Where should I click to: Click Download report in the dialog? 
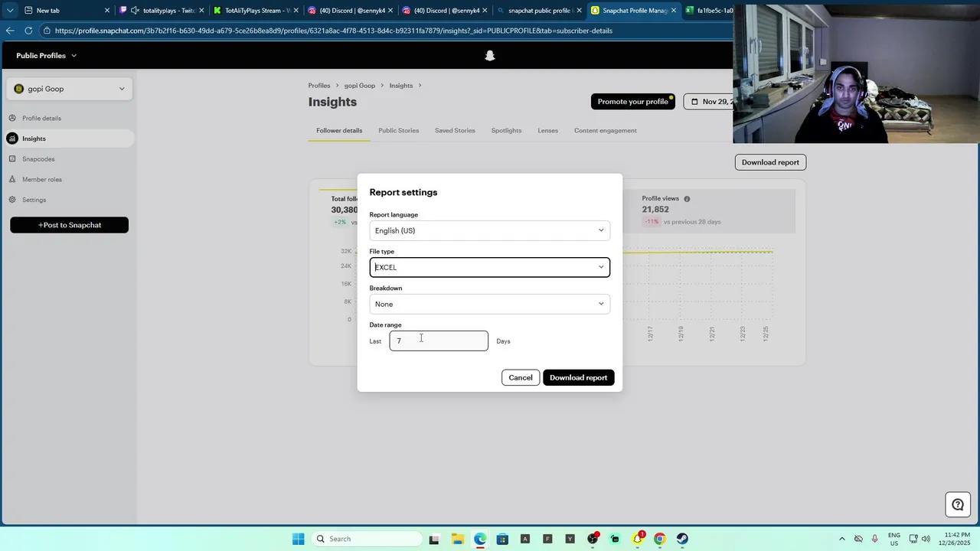tap(578, 377)
